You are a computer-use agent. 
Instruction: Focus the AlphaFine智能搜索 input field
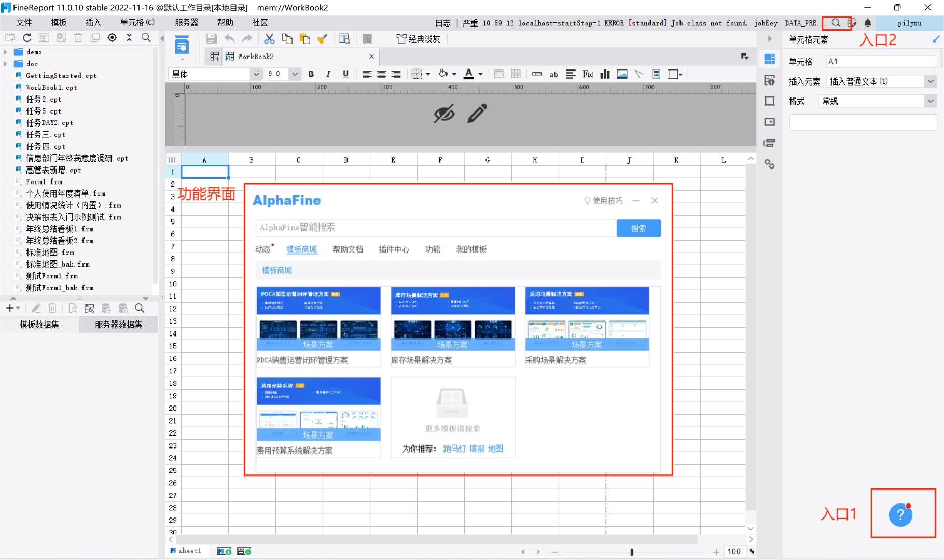[x=436, y=228]
